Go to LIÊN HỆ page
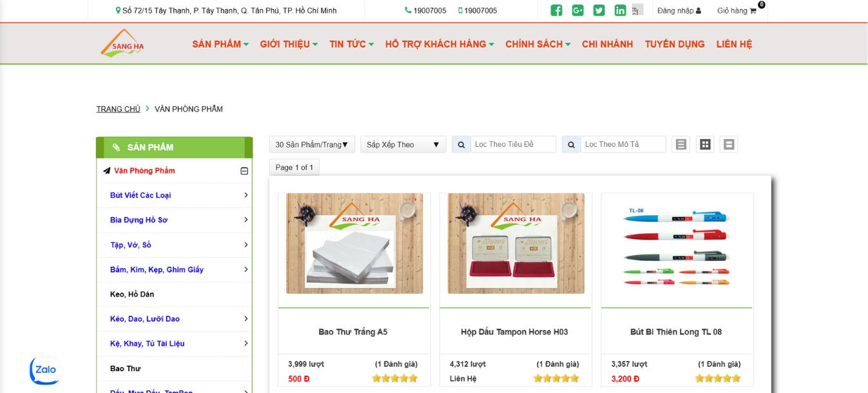Image resolution: width=868 pixels, height=393 pixels. click(734, 44)
